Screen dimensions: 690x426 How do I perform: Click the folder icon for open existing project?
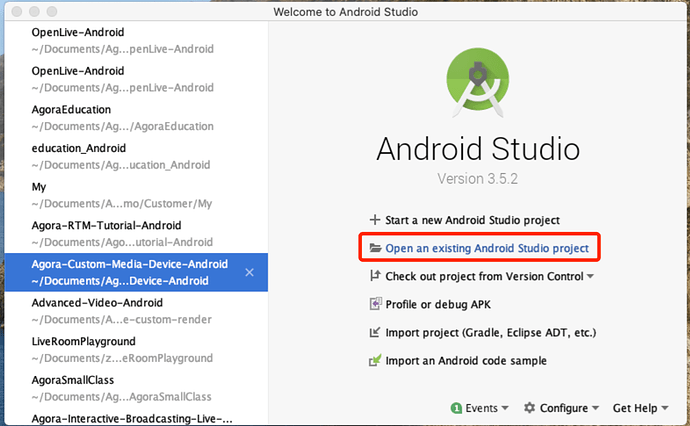[375, 248]
